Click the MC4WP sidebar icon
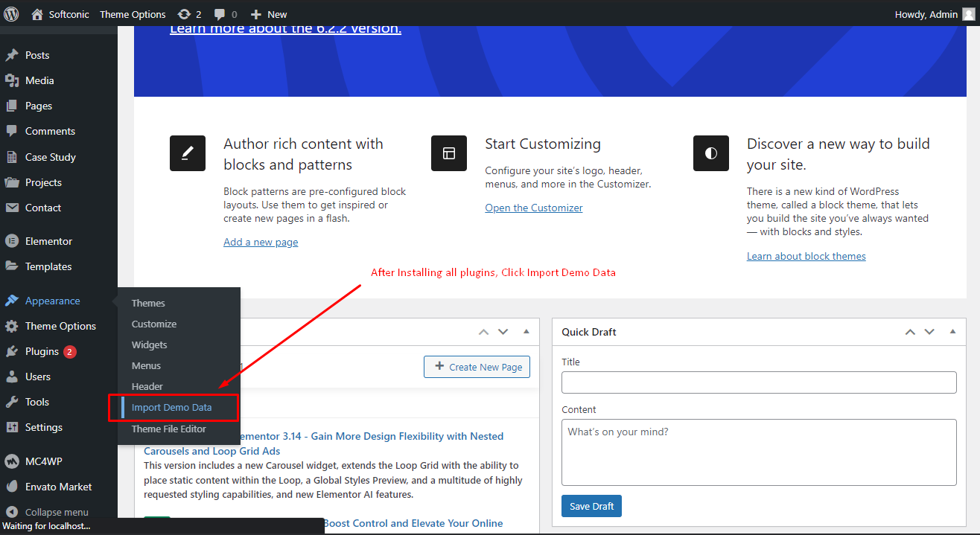Viewport: 980px width, 535px height. click(x=12, y=461)
